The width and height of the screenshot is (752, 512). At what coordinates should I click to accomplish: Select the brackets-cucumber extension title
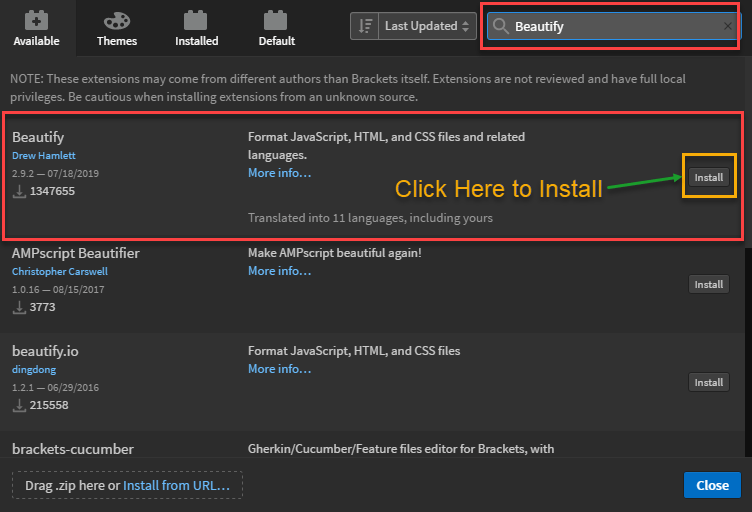[x=73, y=449]
